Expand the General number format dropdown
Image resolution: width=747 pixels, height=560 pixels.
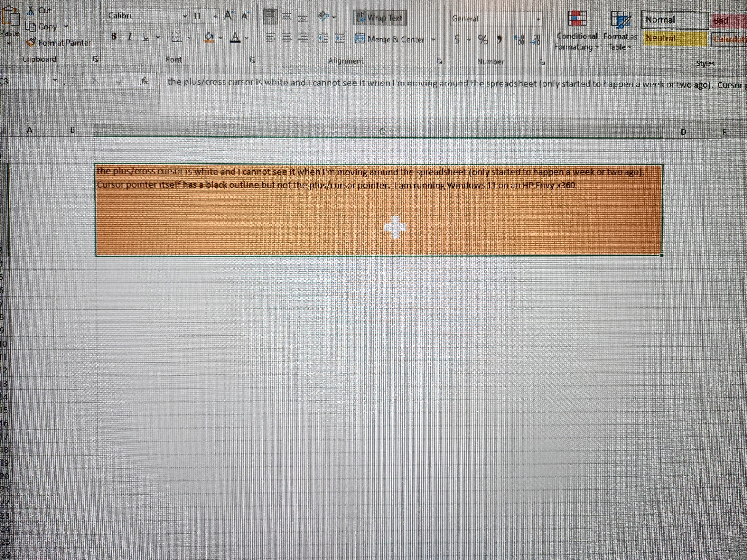coord(538,19)
